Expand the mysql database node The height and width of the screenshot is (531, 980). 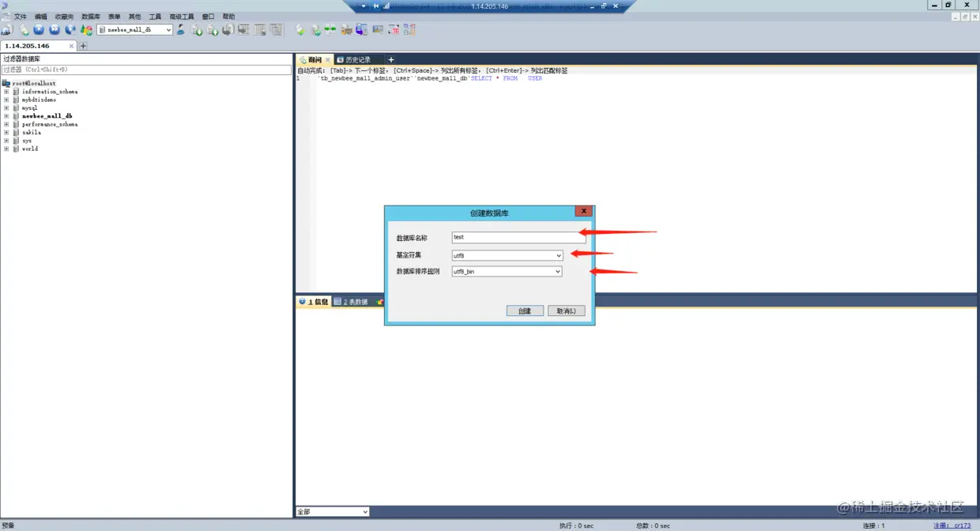pos(6,107)
